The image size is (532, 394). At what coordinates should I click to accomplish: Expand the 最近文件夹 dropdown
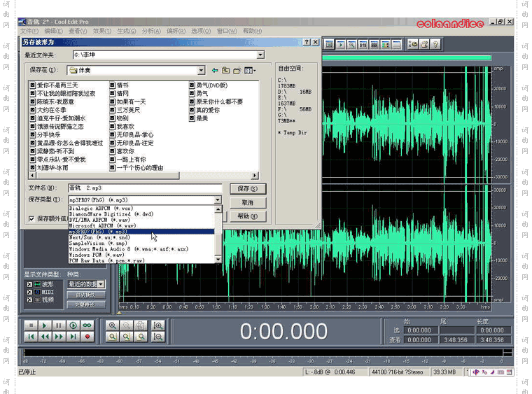(260, 55)
